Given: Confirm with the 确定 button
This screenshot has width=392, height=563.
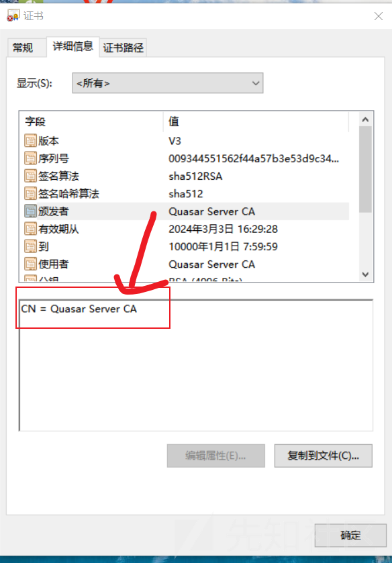Looking at the screenshot, I should click(350, 535).
